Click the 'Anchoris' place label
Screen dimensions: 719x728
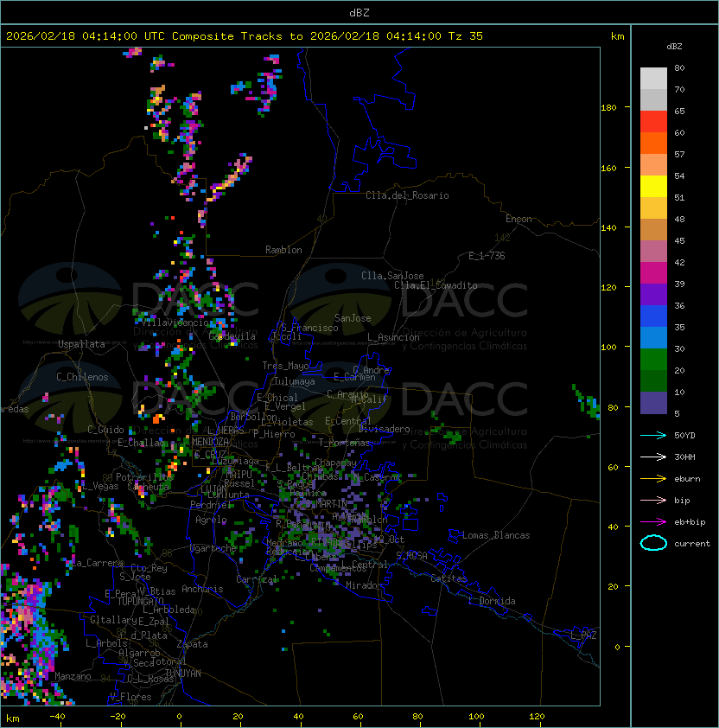[x=202, y=589]
